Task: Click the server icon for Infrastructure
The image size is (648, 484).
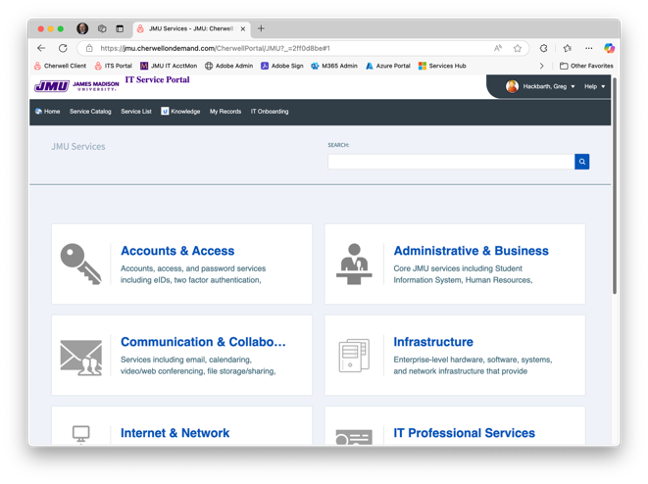Action: coord(354,355)
